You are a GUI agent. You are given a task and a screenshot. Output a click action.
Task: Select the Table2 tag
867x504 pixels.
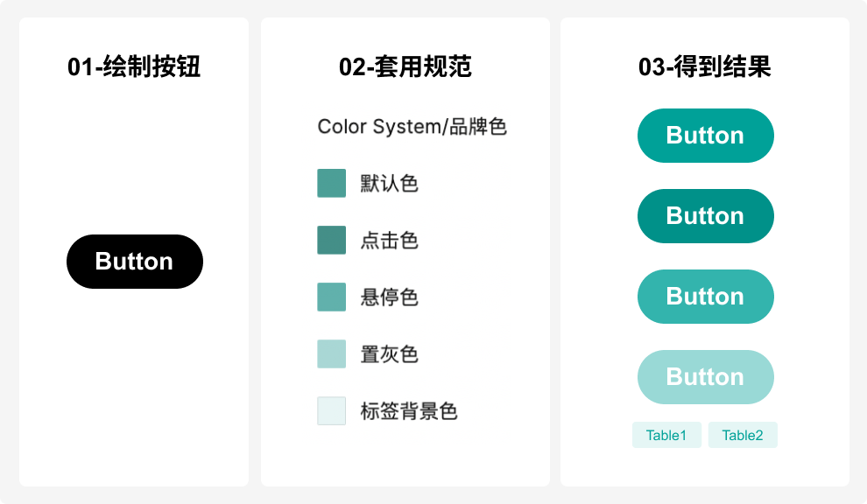pyautogui.click(x=743, y=435)
